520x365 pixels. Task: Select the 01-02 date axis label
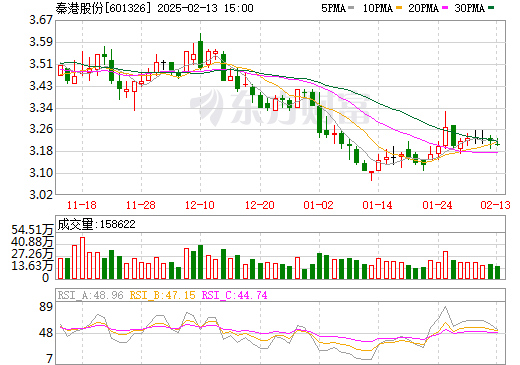click(x=319, y=205)
